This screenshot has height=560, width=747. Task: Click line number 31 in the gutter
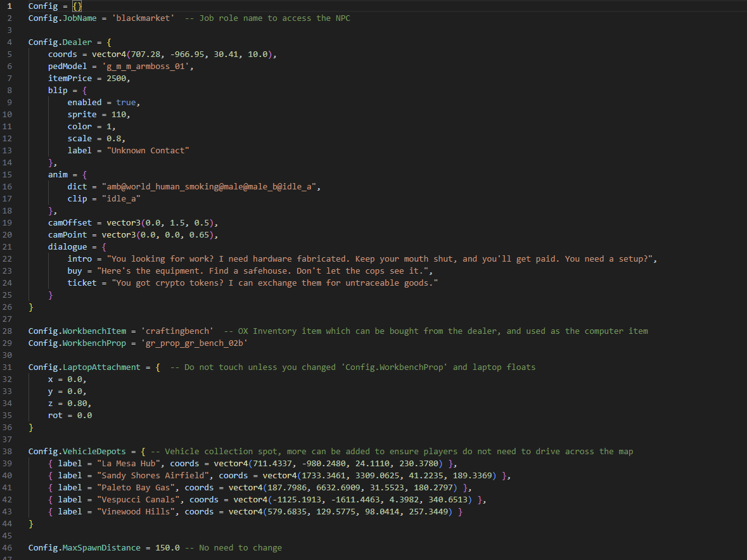click(x=7, y=367)
